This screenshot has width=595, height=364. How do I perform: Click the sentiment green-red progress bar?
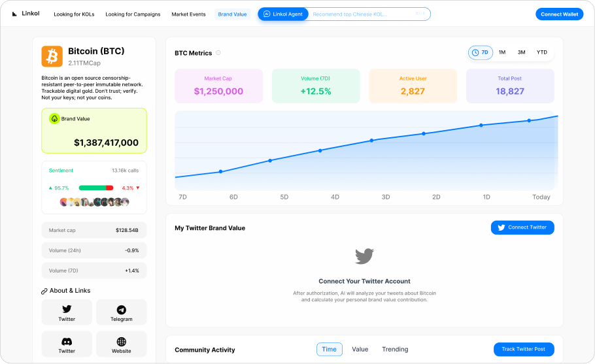[x=96, y=188]
